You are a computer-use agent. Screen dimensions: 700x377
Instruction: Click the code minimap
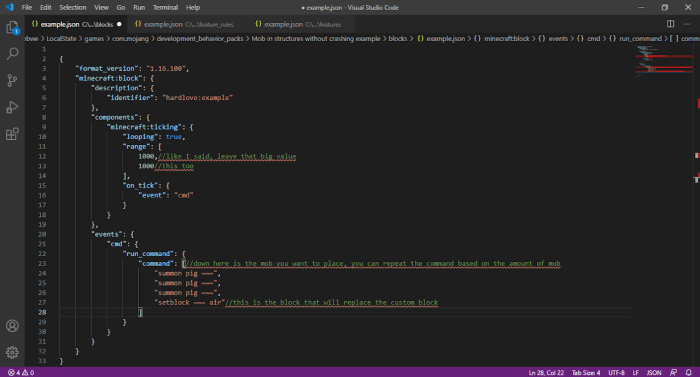(664, 63)
